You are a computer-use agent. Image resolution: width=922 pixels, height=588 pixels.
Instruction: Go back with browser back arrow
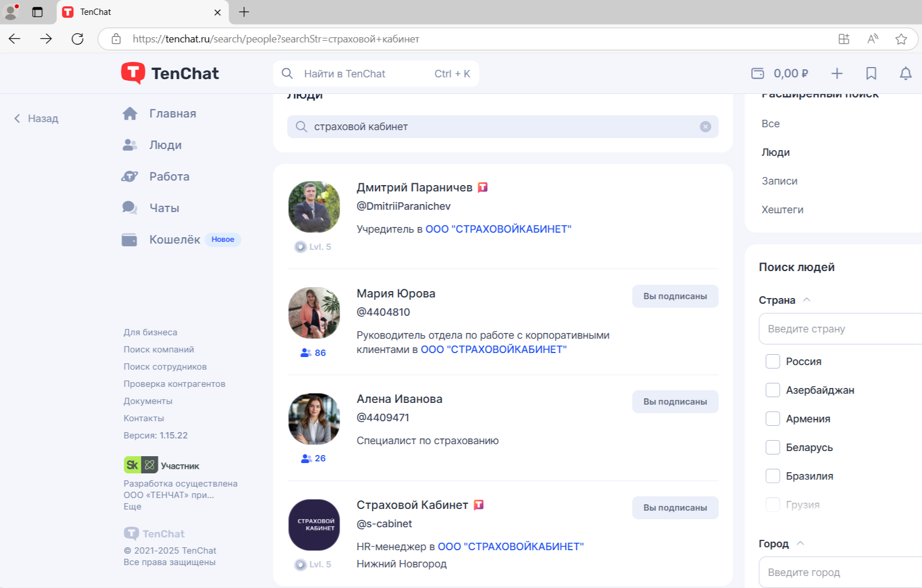[14, 39]
